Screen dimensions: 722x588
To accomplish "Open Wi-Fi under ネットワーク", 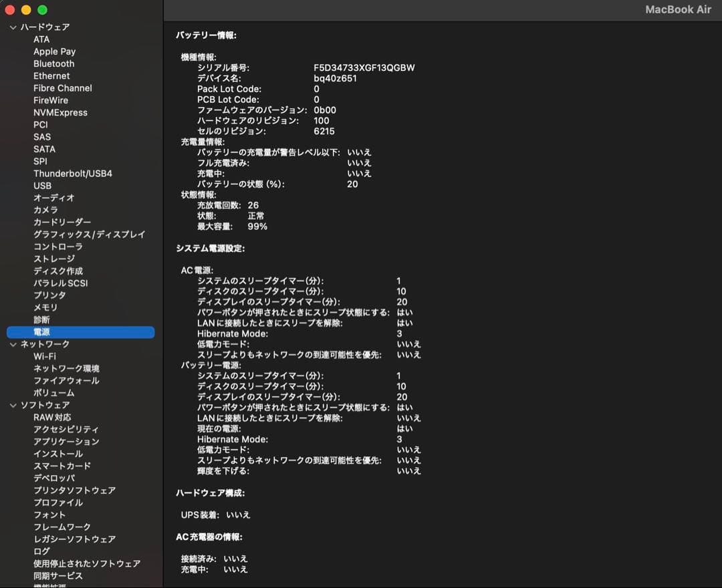I will [x=45, y=356].
